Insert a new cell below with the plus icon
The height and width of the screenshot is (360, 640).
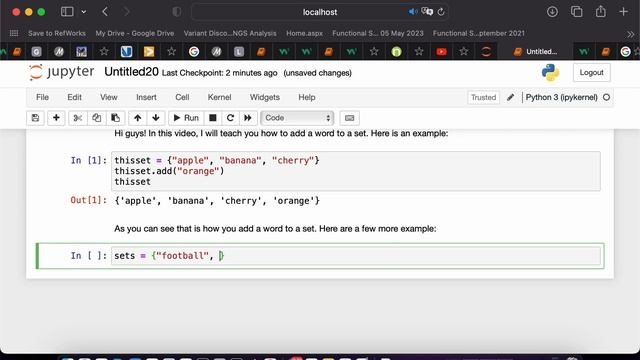[56, 118]
